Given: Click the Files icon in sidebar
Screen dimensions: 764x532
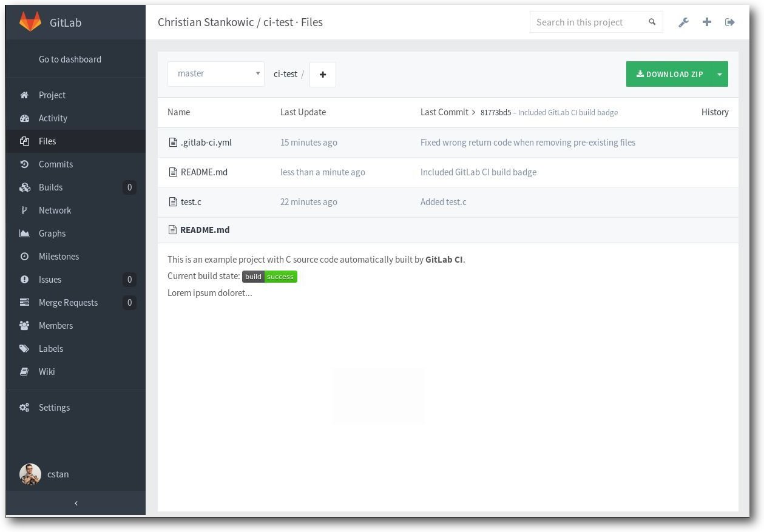Looking at the screenshot, I should 24,141.
